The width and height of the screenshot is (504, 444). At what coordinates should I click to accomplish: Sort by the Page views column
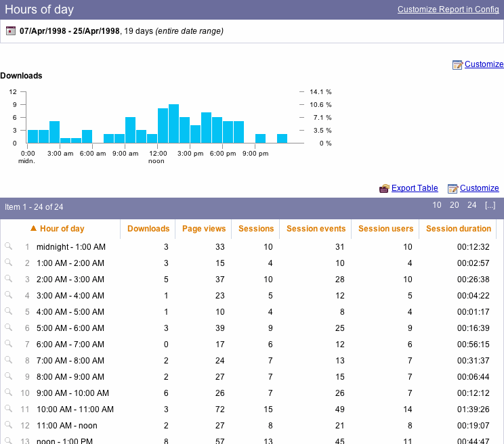click(x=204, y=229)
